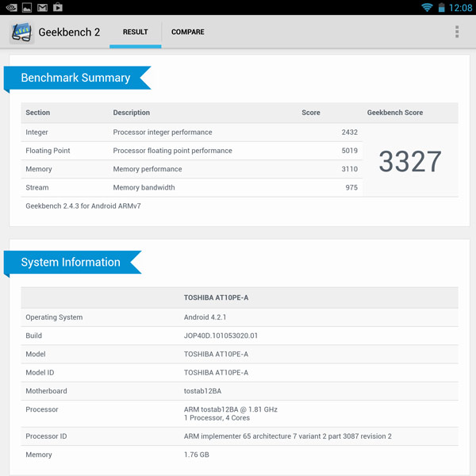Select the Processor ID label
The image size is (476, 476).
tap(46, 436)
